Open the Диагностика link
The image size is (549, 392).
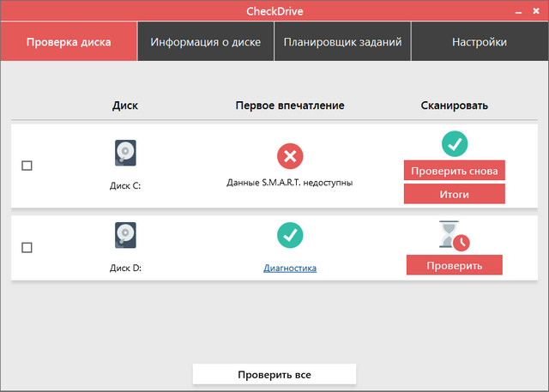click(290, 268)
